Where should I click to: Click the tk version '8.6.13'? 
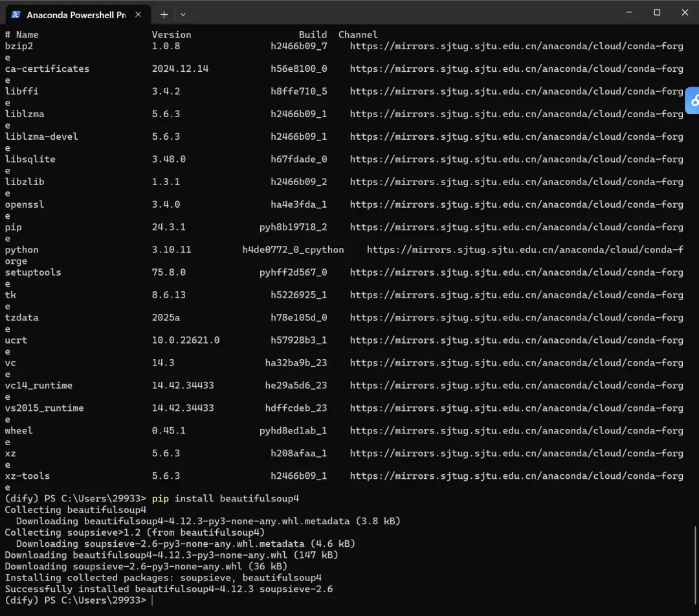168,295
